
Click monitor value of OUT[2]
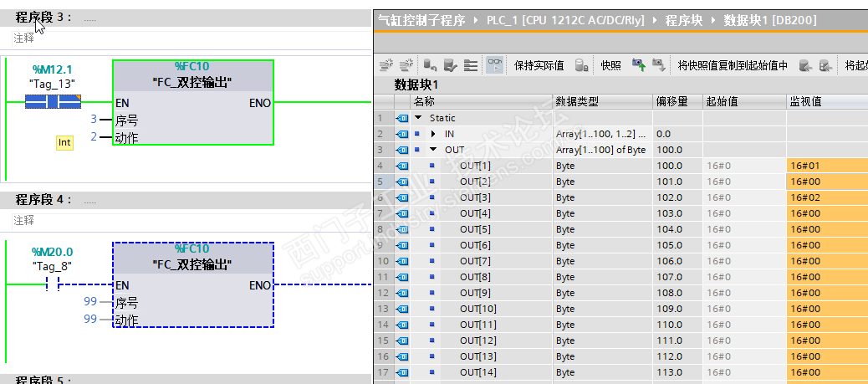click(827, 182)
